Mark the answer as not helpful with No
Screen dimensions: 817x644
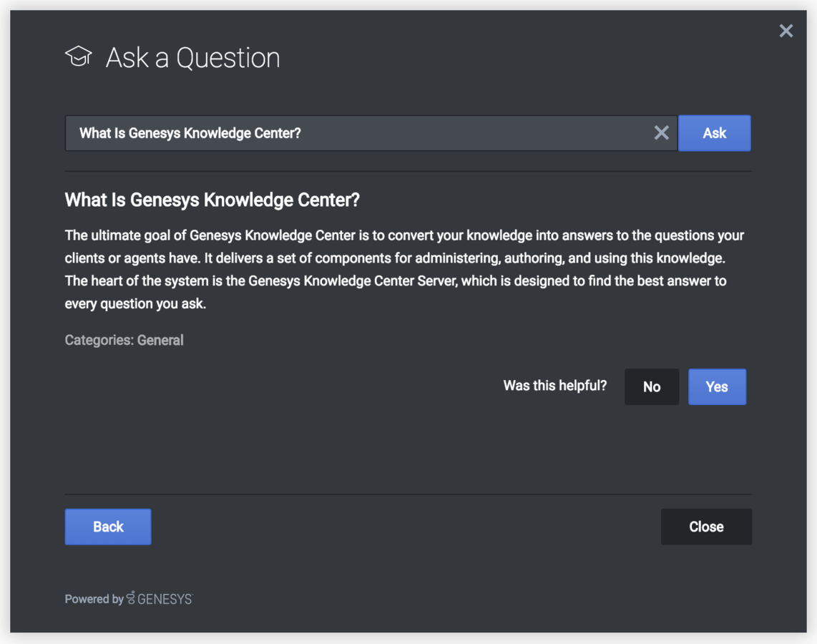[652, 386]
